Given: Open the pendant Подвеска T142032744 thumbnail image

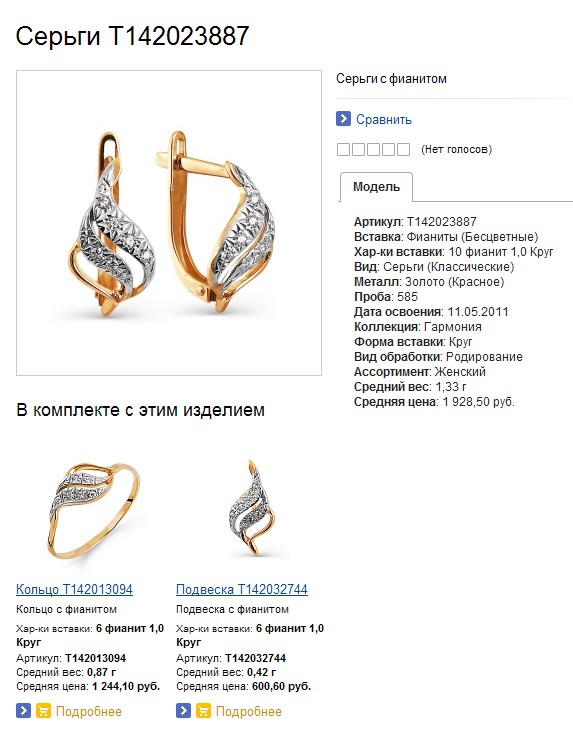Looking at the screenshot, I should point(253,508).
